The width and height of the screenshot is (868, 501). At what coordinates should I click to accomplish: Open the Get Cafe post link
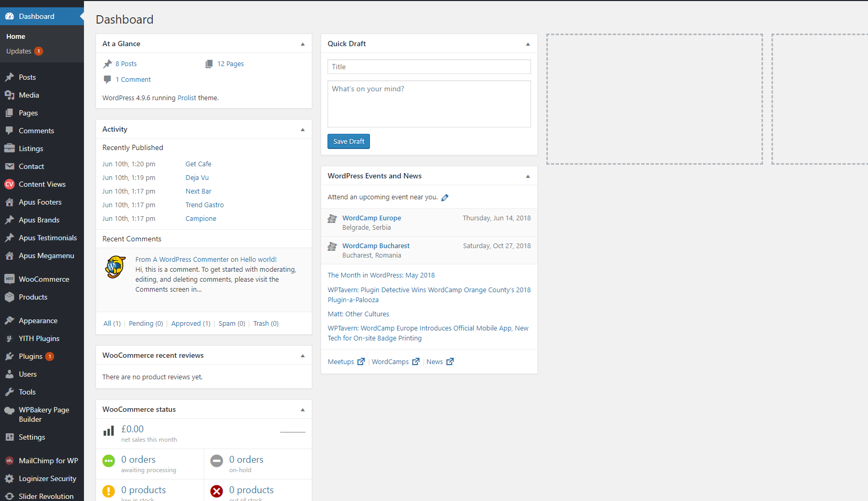coord(198,164)
